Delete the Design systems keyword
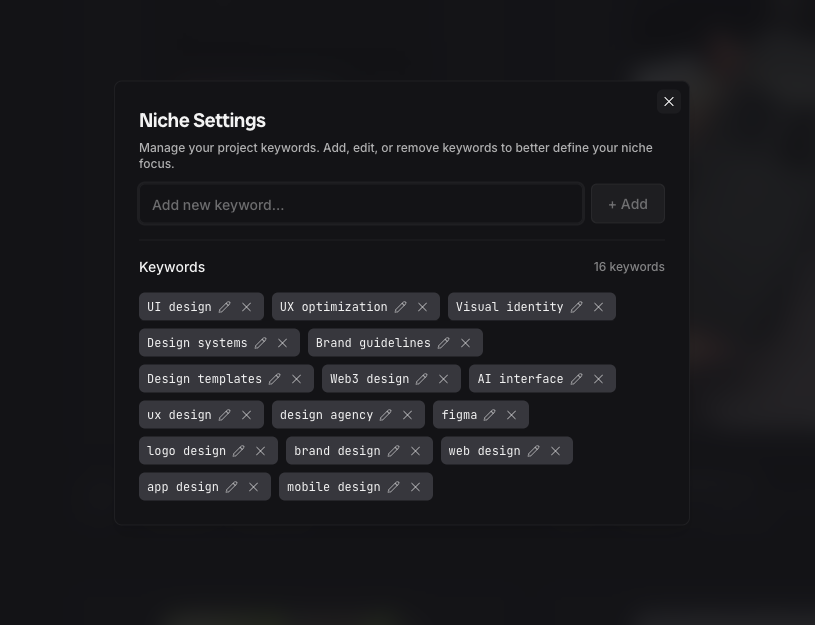This screenshot has height=625, width=815. [x=282, y=343]
